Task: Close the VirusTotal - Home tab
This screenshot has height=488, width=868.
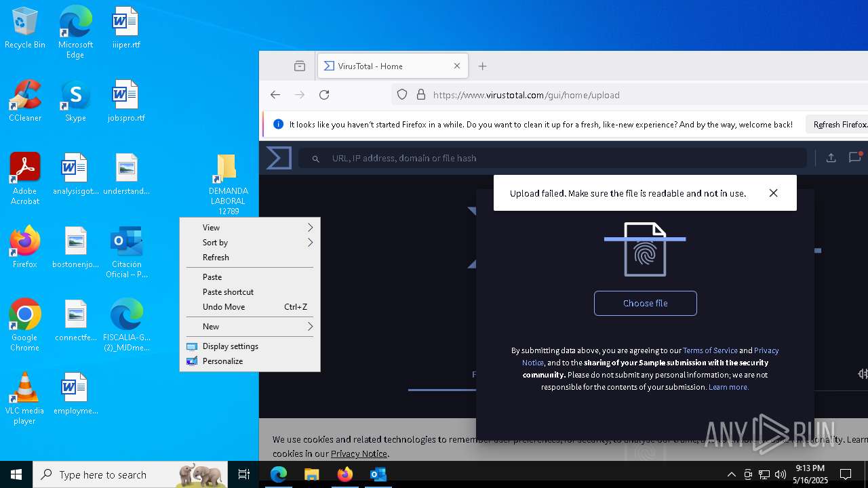Action: click(457, 66)
